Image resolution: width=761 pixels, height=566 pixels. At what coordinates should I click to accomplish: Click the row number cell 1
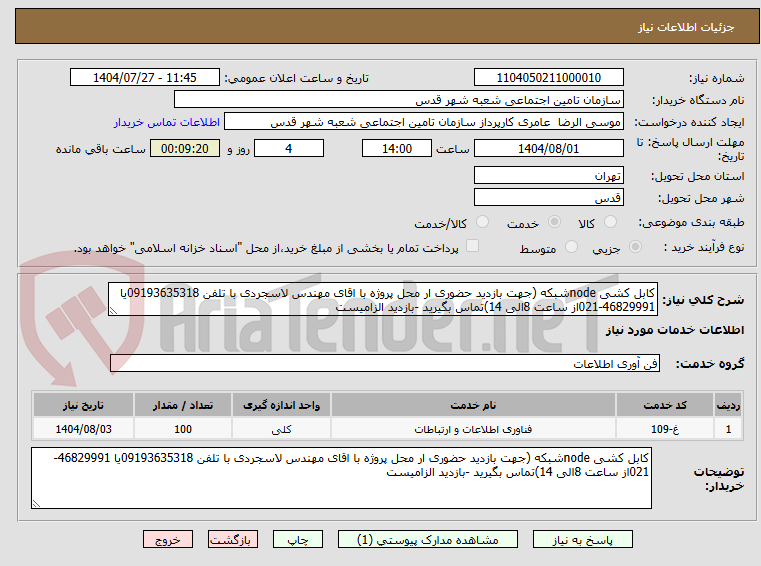point(728,429)
